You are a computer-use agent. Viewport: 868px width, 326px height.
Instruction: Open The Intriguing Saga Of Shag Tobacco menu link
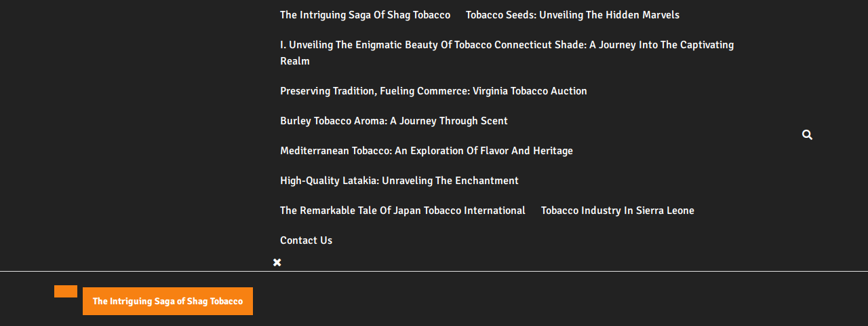(x=365, y=15)
